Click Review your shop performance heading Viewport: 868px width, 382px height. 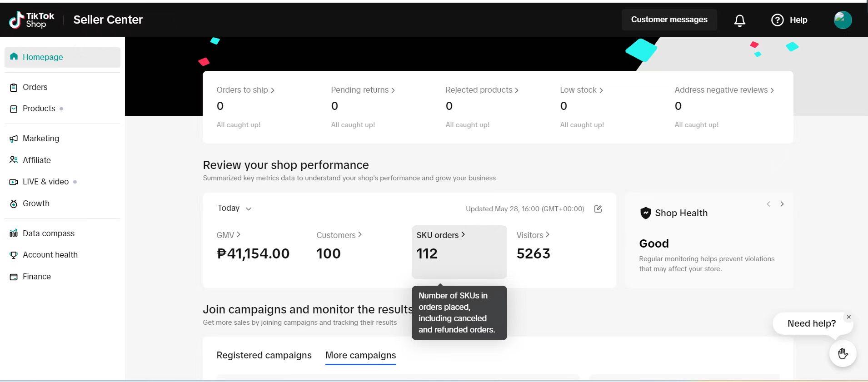pyautogui.click(x=286, y=165)
